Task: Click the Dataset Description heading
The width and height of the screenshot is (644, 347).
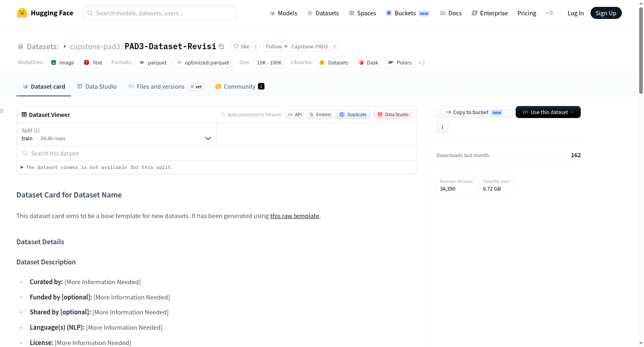Action: tap(46, 262)
